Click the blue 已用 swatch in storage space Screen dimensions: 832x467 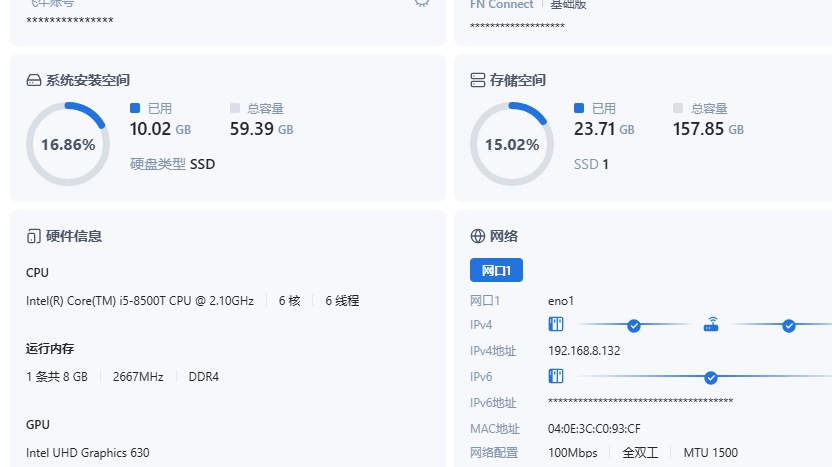pyautogui.click(x=579, y=108)
